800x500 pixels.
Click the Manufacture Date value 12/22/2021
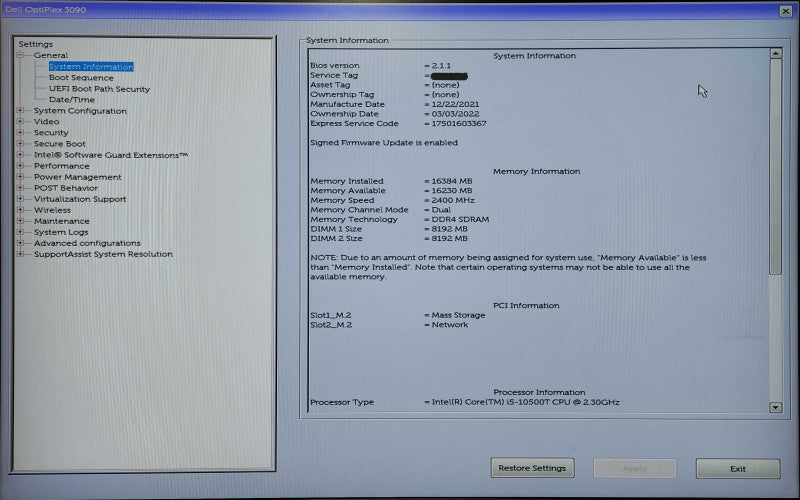point(455,104)
